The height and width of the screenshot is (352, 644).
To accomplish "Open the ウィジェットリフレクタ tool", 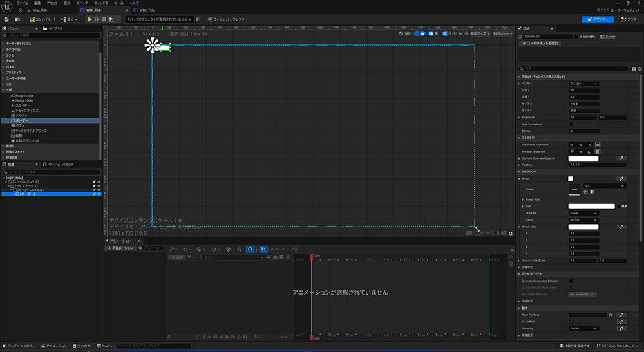I will [225, 19].
